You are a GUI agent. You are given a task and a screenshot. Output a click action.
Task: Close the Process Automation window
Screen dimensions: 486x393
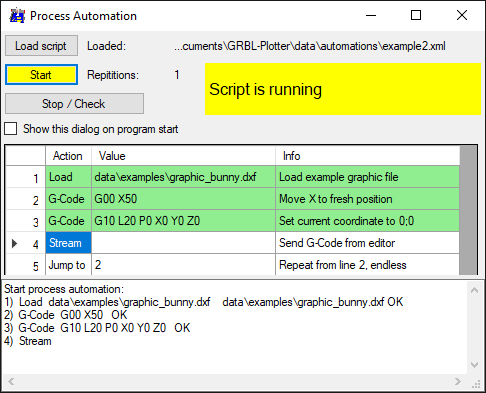(462, 15)
